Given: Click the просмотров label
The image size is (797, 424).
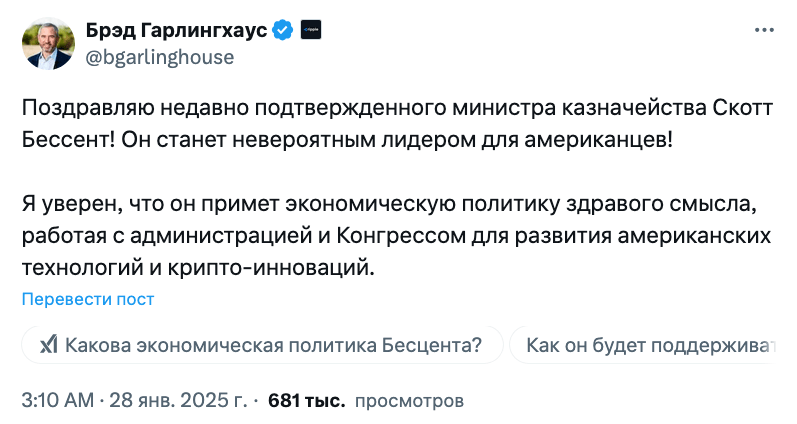Looking at the screenshot, I should 409,401.
